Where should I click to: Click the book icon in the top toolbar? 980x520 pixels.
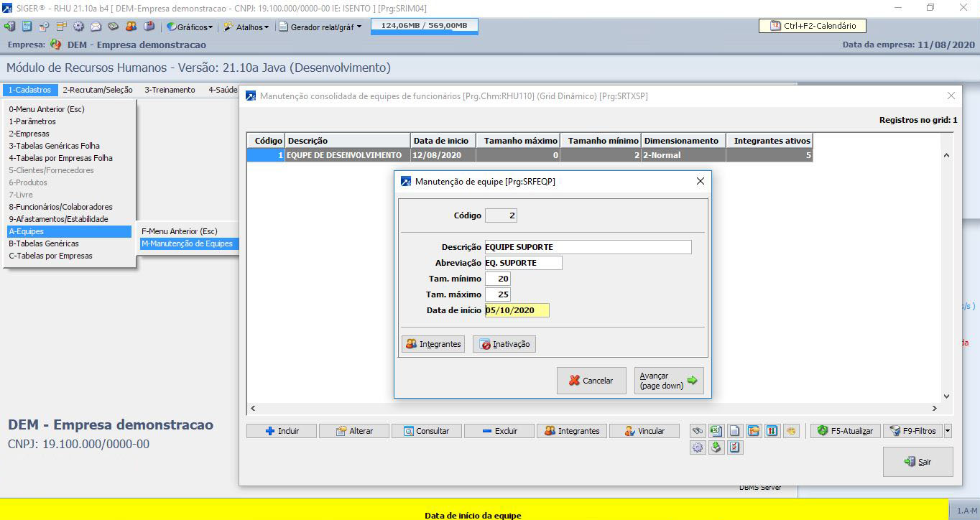tap(149, 27)
